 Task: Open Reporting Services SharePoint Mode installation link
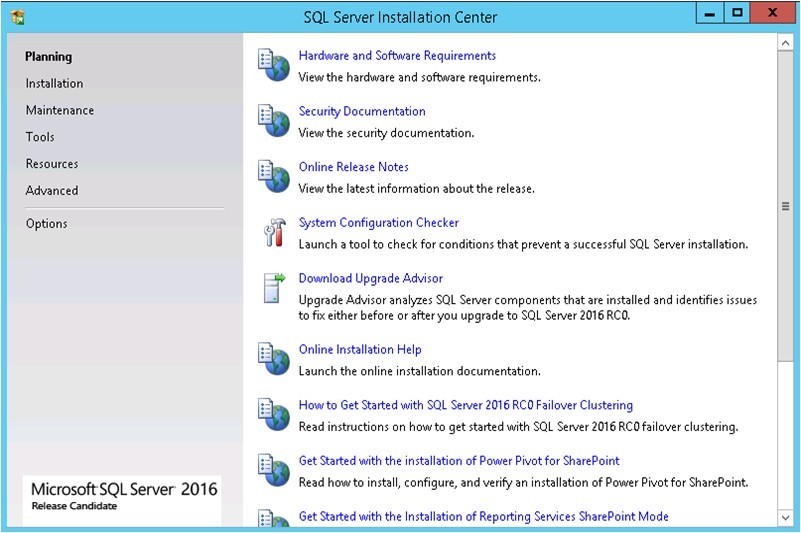coord(483,517)
